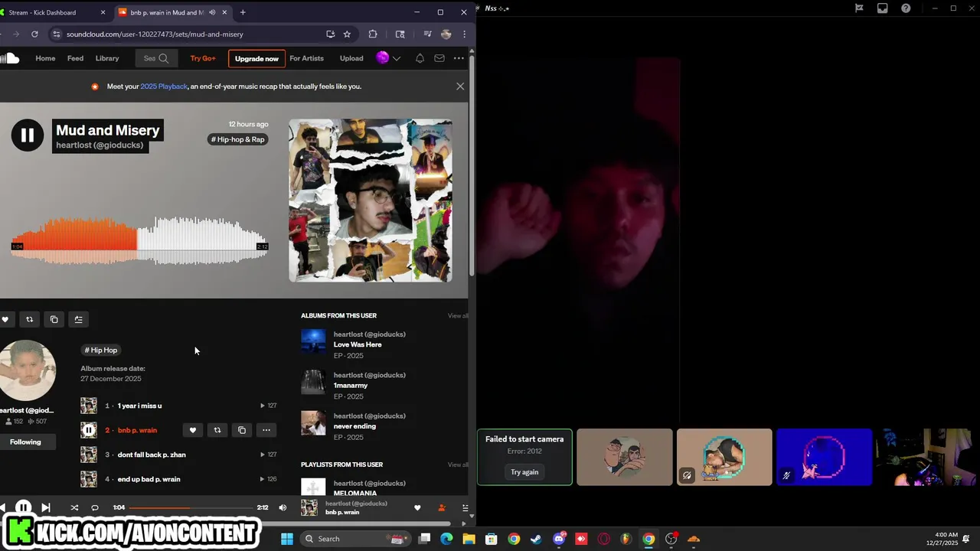The height and width of the screenshot is (551, 980).
Task: Add the album to Next up queue
Action: click(78, 319)
